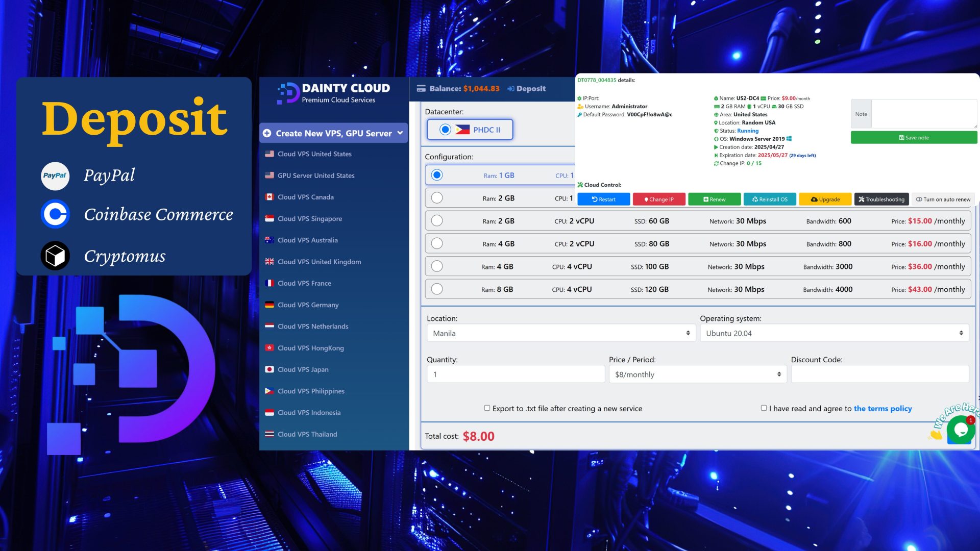Click the Quantity input field

click(x=516, y=374)
